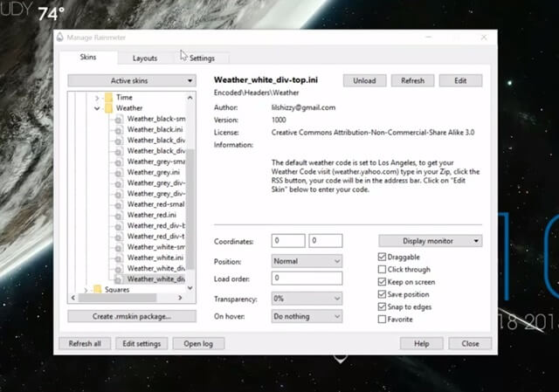
Task: Click the skin file icon beside Weather_red.ini
Action: pyautogui.click(x=118, y=216)
